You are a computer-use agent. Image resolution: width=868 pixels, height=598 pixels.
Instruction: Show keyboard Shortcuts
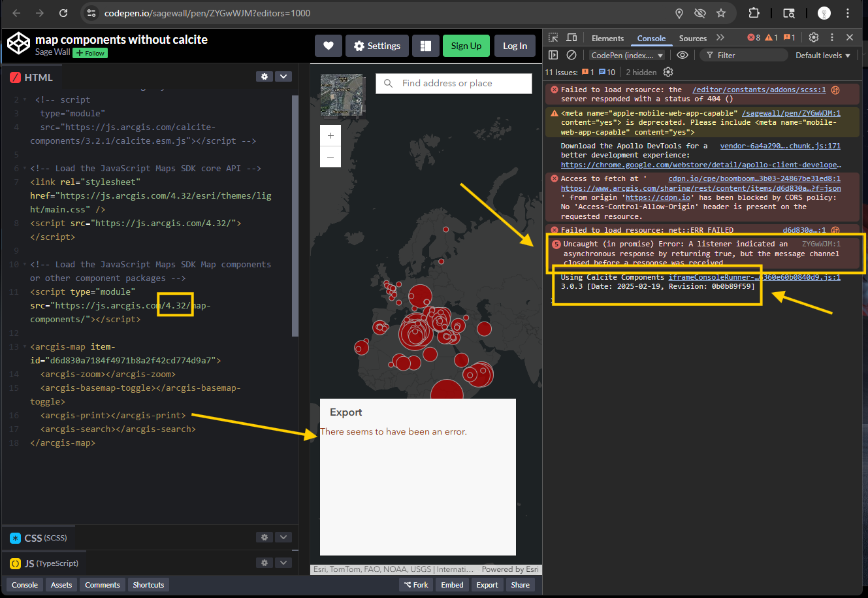pyautogui.click(x=148, y=585)
